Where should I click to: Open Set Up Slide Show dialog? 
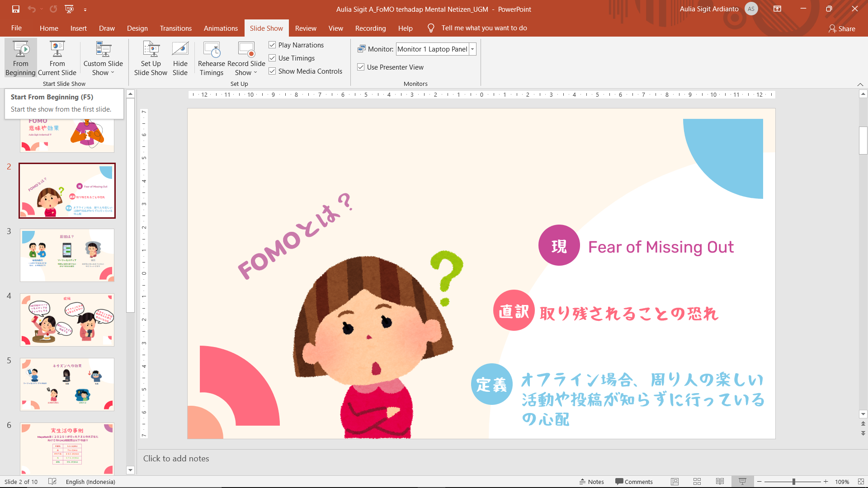pos(151,58)
